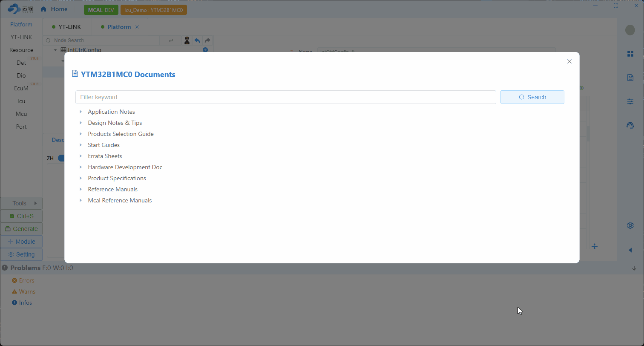Click the user avatar circle

(630, 30)
